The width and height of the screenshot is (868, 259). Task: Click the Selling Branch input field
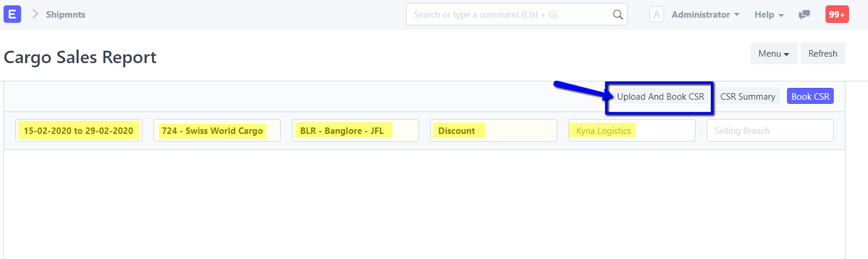pyautogui.click(x=770, y=130)
